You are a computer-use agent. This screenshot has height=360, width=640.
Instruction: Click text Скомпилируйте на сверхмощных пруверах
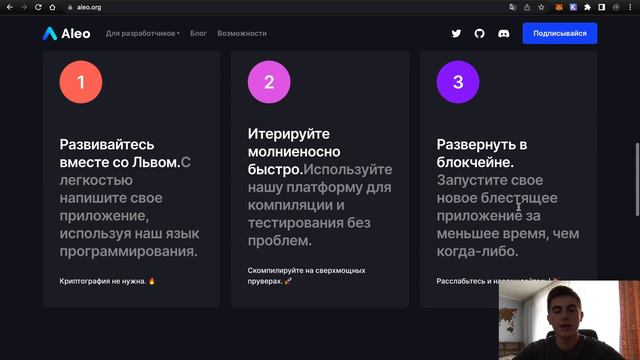click(x=307, y=276)
